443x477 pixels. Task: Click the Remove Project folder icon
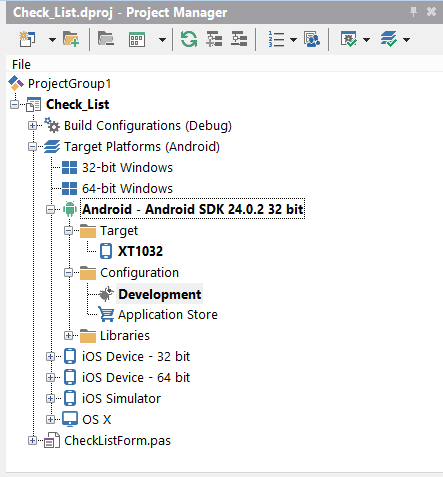point(106,39)
